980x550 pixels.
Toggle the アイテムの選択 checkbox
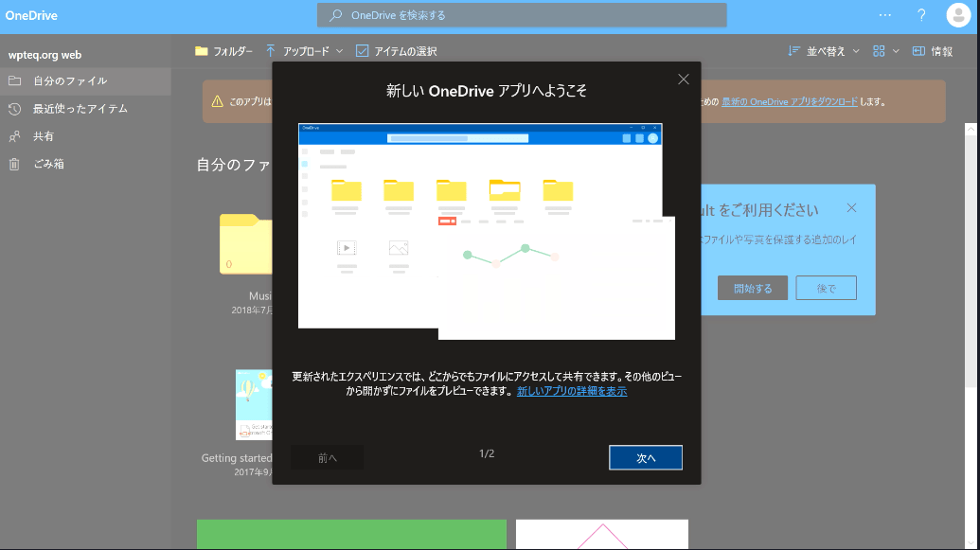point(362,50)
